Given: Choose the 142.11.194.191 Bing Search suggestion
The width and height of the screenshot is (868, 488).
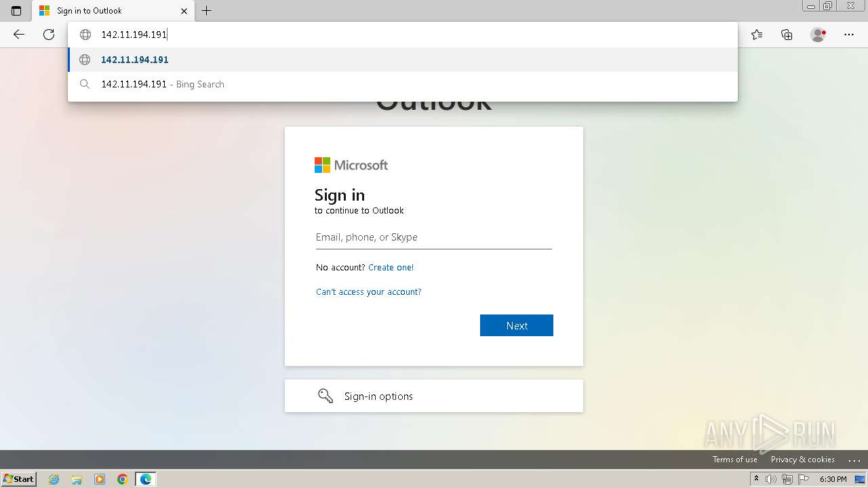Looking at the screenshot, I should 403,84.
